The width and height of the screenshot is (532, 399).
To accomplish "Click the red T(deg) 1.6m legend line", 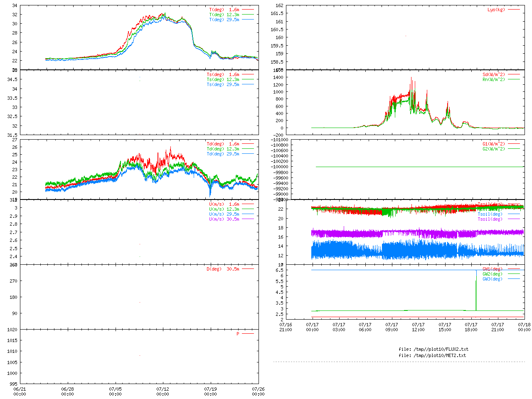I will [x=248, y=10].
